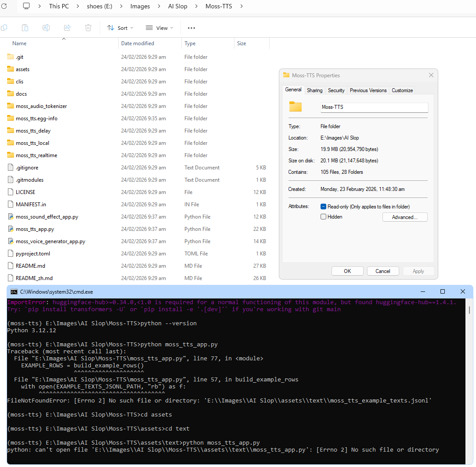This screenshot has height=467, width=476.
Task: Open the View dropdown menu
Action: [x=159, y=28]
